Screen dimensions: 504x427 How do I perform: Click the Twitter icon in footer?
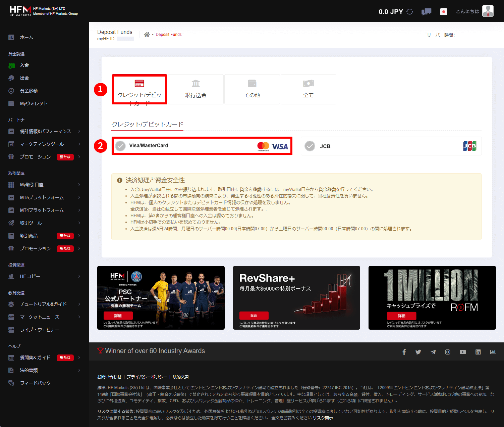pyautogui.click(x=418, y=352)
